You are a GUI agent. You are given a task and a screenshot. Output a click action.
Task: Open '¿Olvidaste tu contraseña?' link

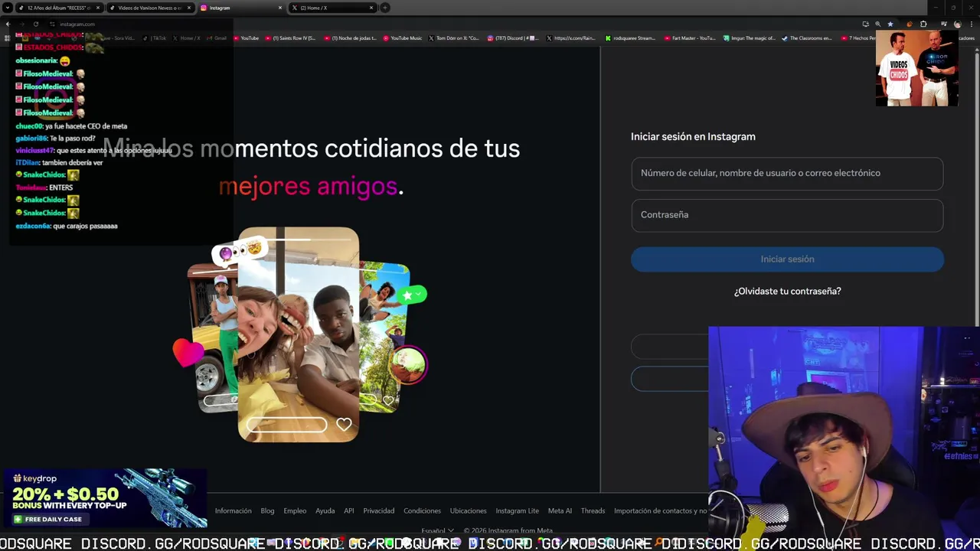point(787,292)
